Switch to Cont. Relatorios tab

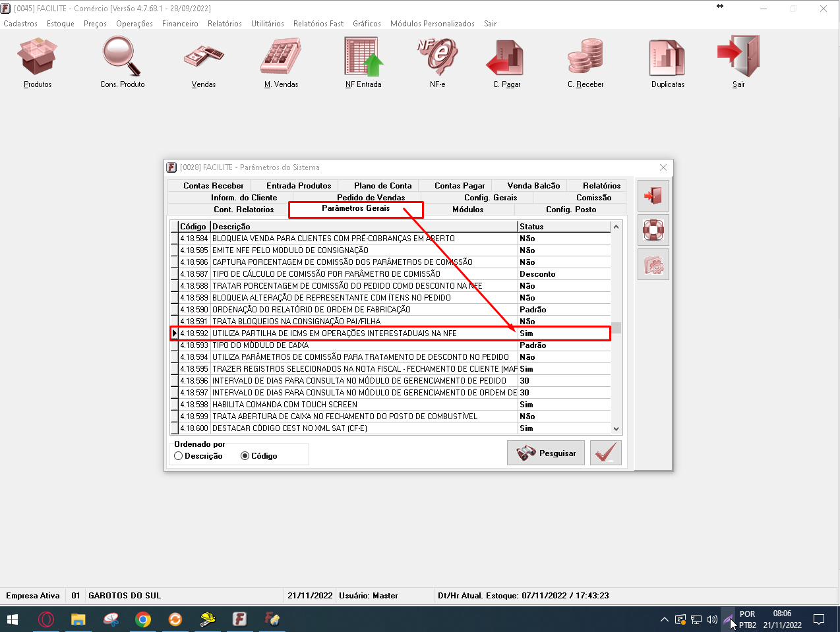pos(244,210)
